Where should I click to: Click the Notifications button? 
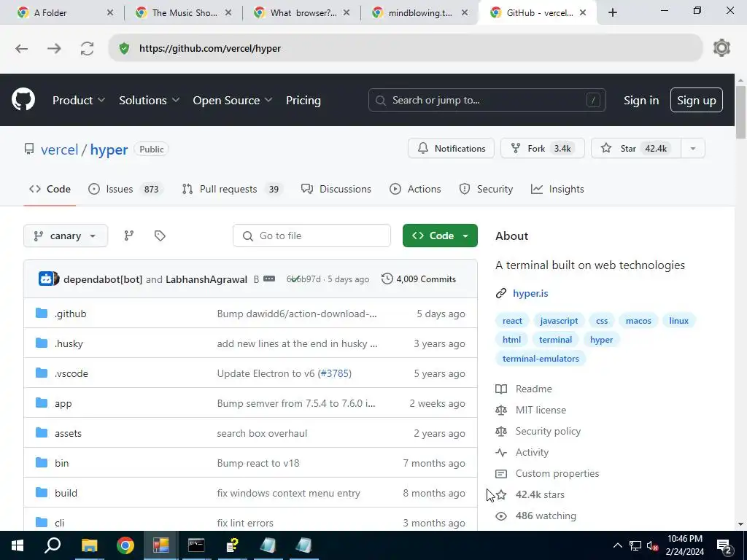[x=451, y=149]
